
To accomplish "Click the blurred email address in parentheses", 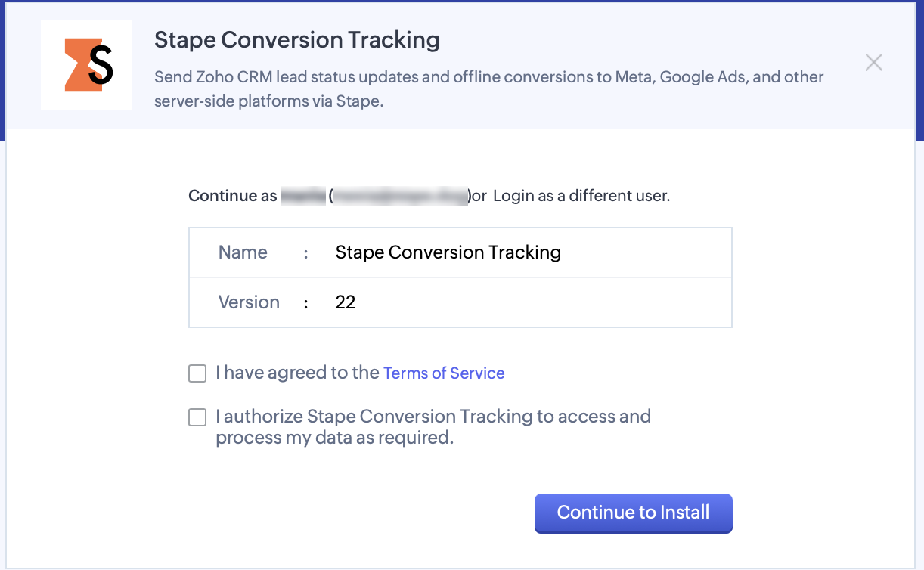I will click(400, 196).
